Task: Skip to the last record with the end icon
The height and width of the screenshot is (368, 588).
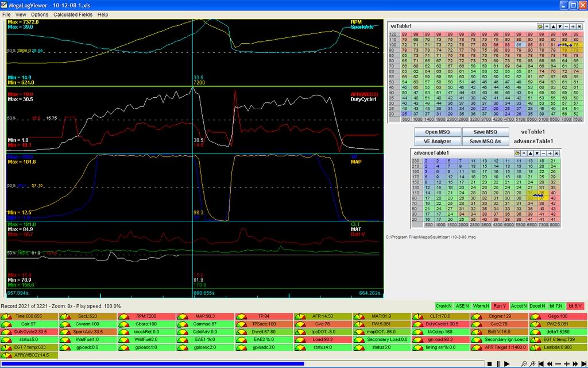Action: click(x=584, y=363)
